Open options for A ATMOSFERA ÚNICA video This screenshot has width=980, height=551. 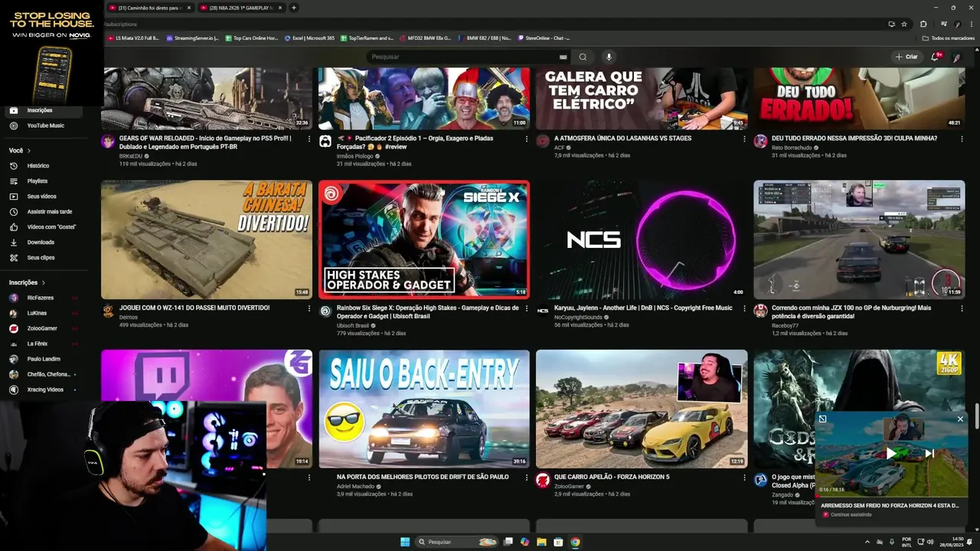[x=744, y=139]
